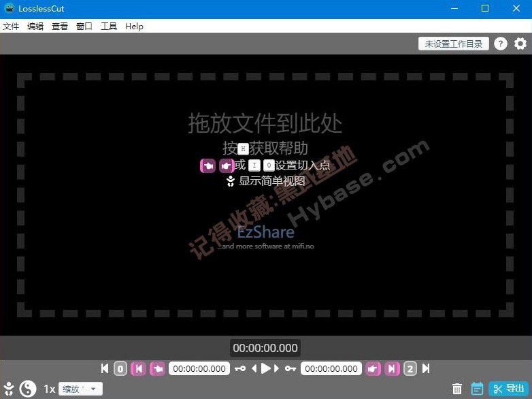
Task: Jump to the very end of the video
Action: tap(426, 368)
